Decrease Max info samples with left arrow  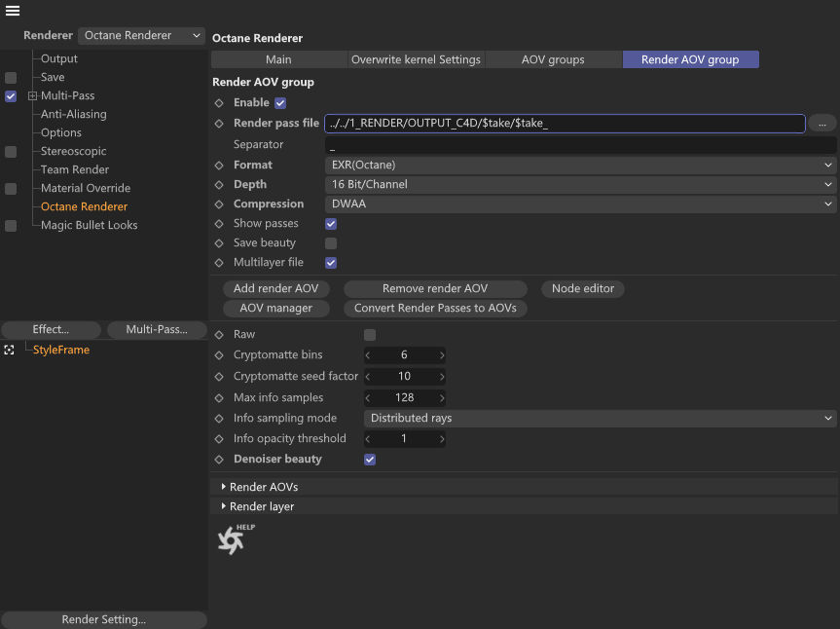tap(368, 397)
